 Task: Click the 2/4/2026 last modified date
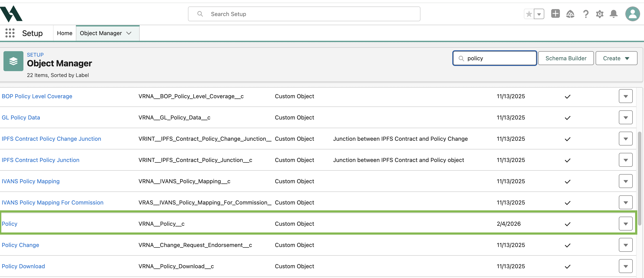point(508,224)
